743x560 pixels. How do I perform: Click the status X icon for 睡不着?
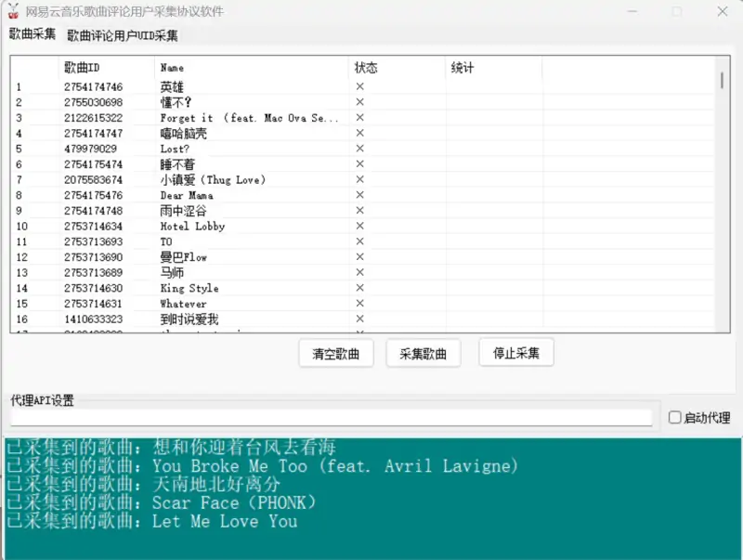(x=360, y=164)
